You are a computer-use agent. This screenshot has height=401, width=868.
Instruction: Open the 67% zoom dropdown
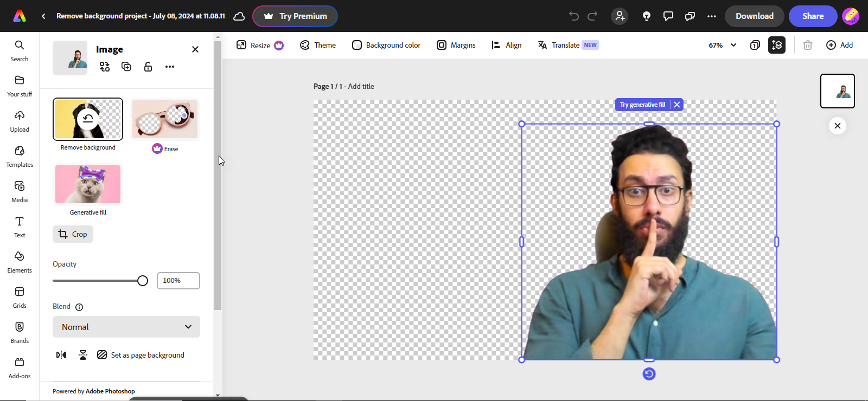click(723, 45)
